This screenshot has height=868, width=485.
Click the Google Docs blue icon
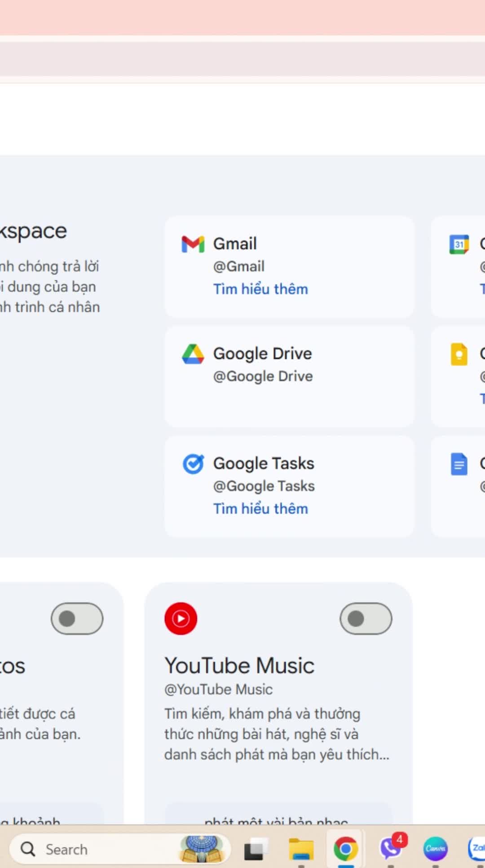[x=459, y=464]
